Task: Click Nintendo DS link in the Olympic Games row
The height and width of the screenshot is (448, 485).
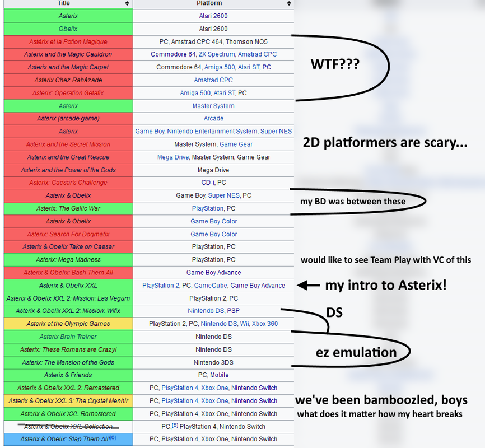Action: click(218, 324)
